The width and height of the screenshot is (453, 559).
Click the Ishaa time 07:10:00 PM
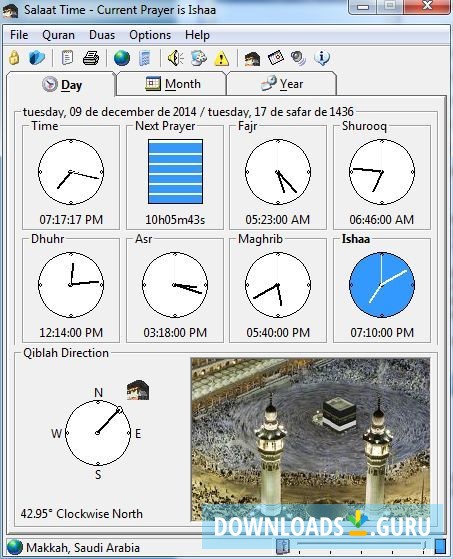point(382,333)
